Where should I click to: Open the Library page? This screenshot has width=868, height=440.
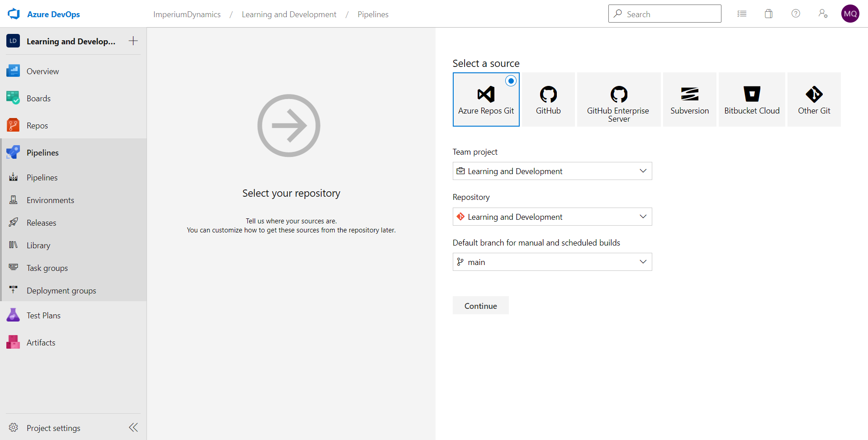(38, 245)
